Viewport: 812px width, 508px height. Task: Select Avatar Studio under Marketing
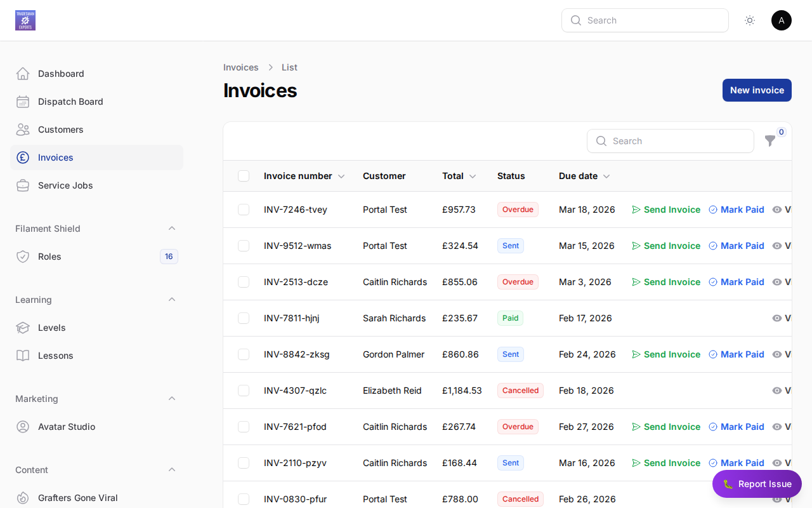(67, 427)
